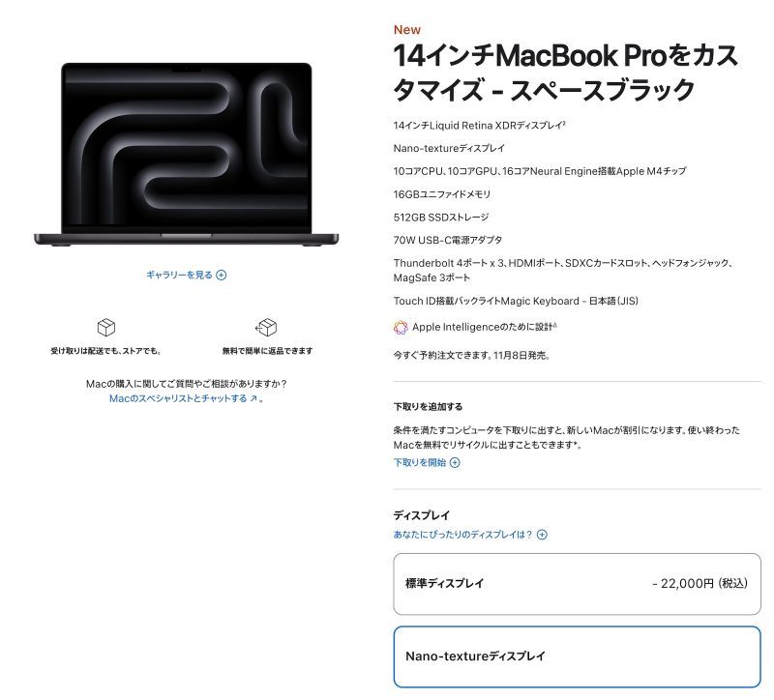Click the external arrow icon after チャットする
The image size is (774, 700).
253,398
